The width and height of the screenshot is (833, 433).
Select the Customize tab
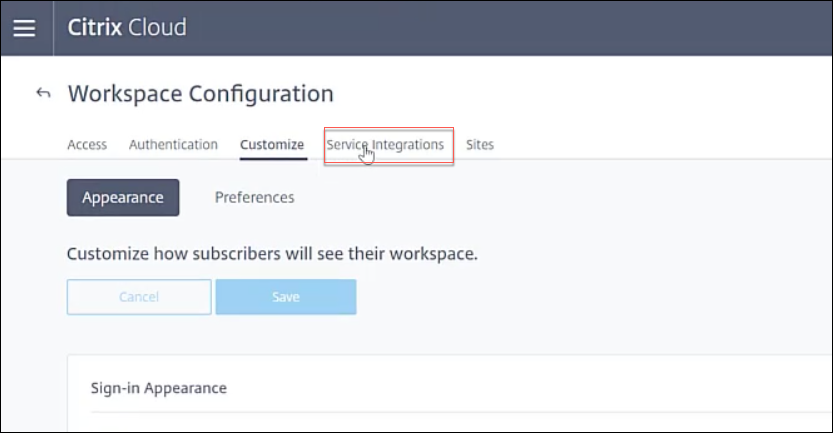pos(272,144)
